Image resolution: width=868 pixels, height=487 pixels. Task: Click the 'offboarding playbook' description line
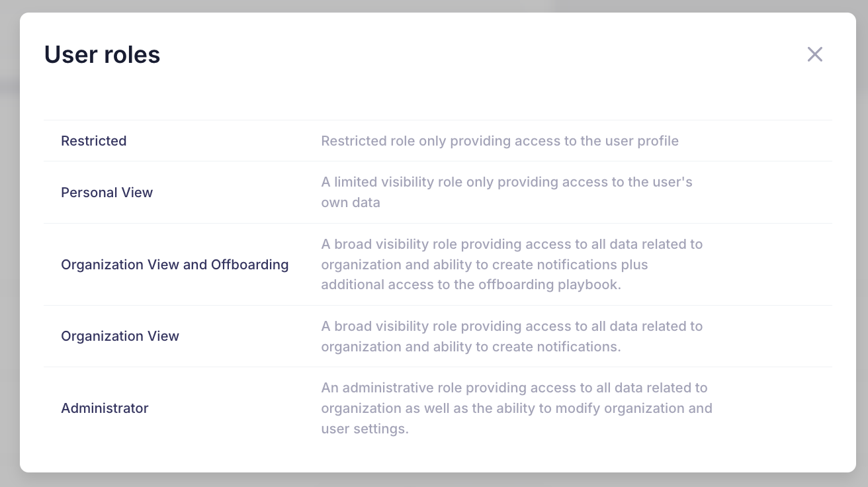point(471,285)
